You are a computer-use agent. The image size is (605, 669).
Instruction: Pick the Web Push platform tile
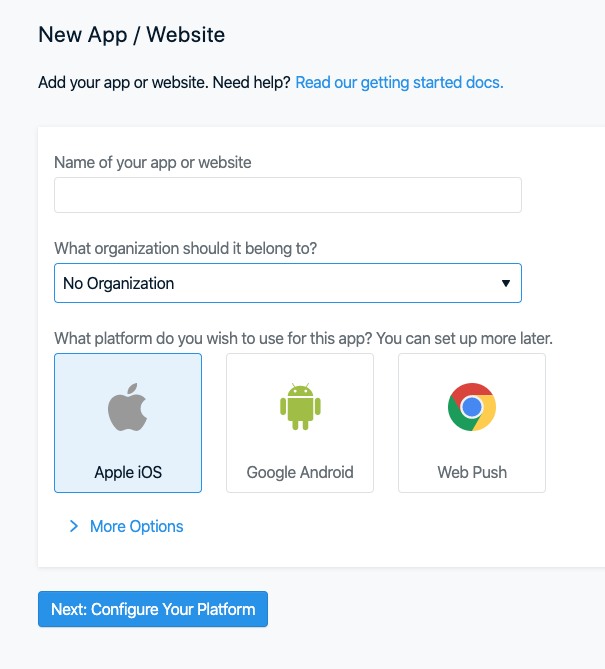tap(472, 423)
